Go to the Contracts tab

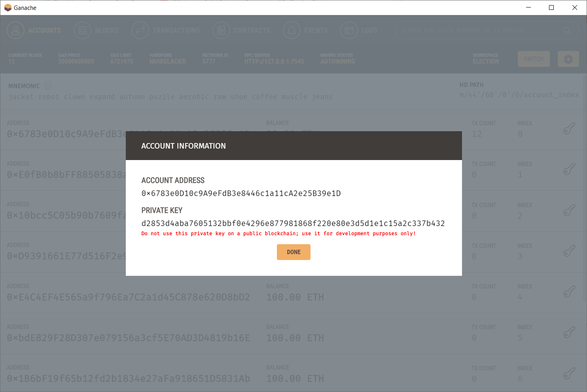point(242,30)
